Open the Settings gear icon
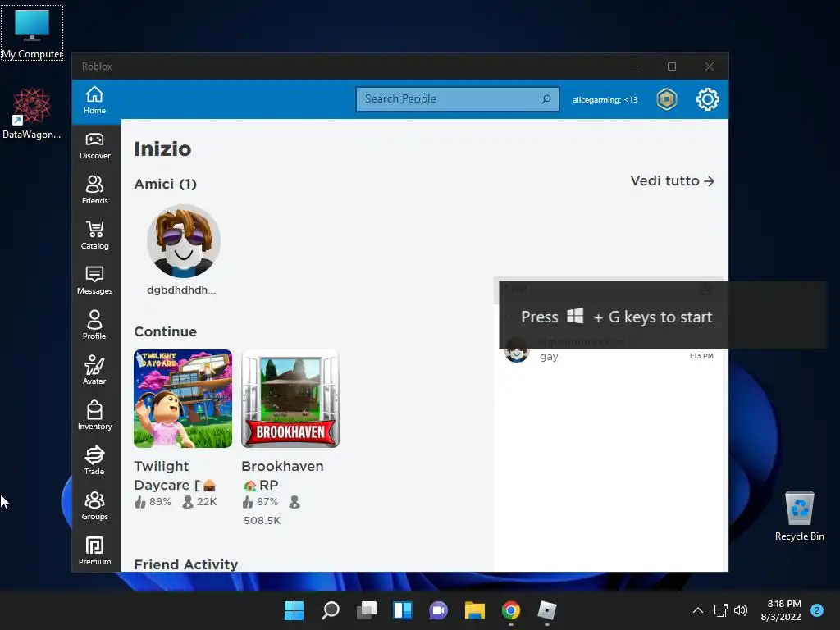This screenshot has width=840, height=630. pos(708,99)
